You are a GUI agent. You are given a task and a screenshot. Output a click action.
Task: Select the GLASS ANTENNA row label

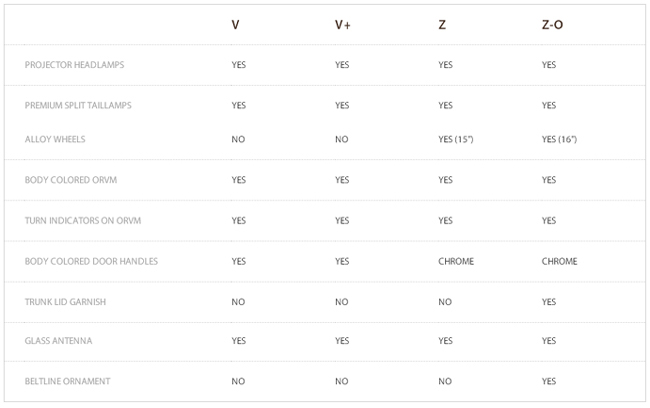(x=58, y=341)
